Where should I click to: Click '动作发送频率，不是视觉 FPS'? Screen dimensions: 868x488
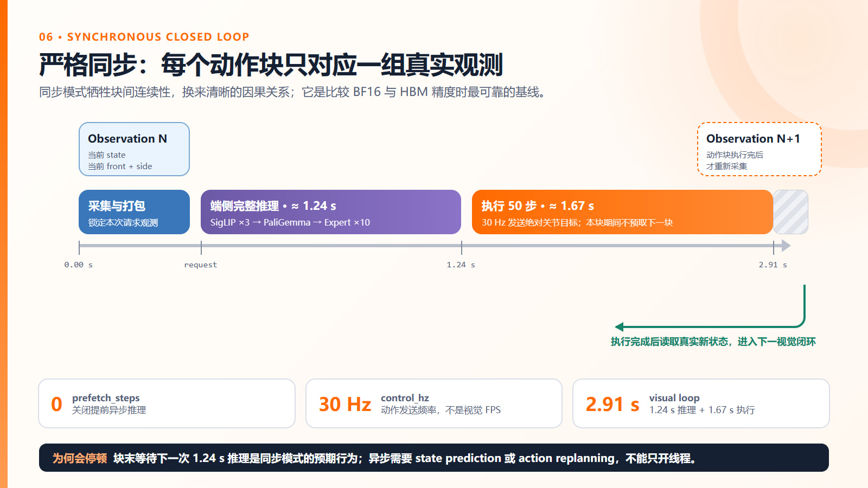(441, 410)
